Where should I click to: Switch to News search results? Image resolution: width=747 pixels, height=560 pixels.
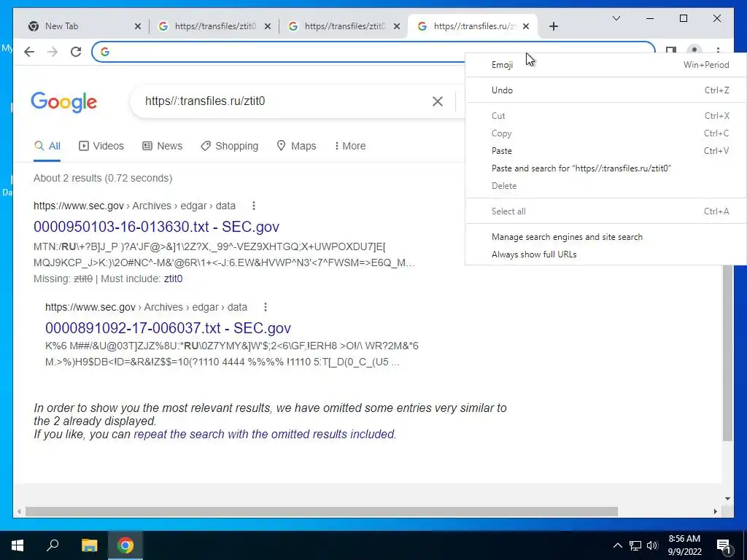(x=163, y=146)
